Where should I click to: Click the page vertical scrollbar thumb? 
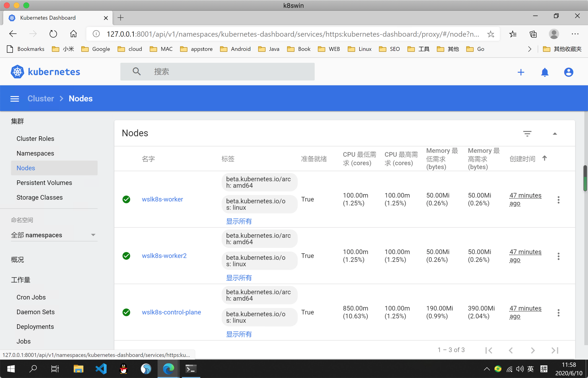click(585, 178)
